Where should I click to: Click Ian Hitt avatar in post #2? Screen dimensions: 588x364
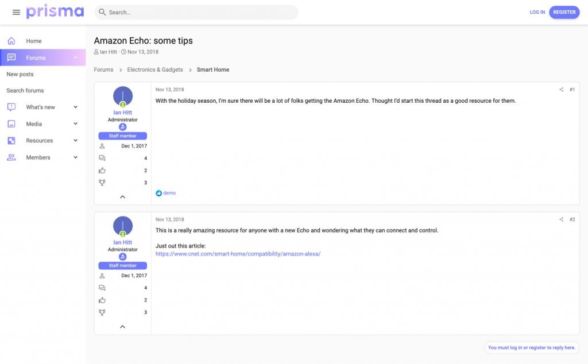coord(123,226)
